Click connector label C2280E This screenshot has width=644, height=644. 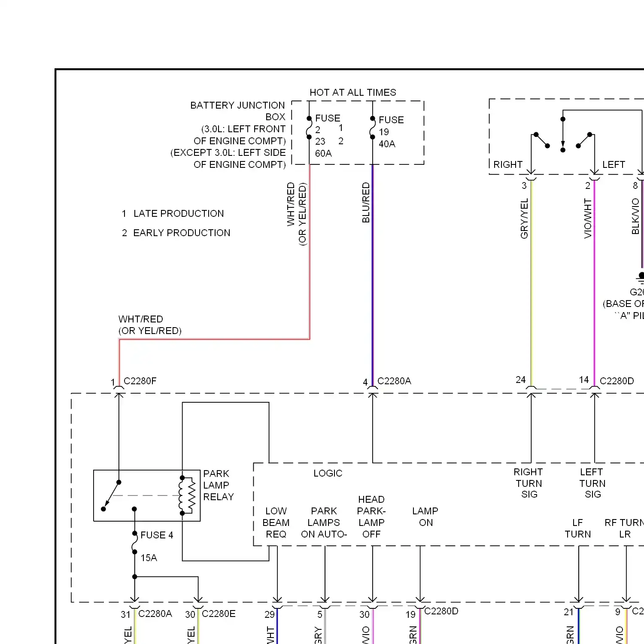[219, 614]
